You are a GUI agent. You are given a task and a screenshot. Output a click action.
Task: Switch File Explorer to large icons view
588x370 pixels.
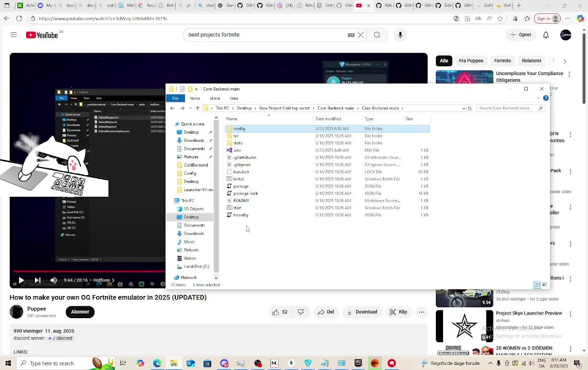click(544, 285)
